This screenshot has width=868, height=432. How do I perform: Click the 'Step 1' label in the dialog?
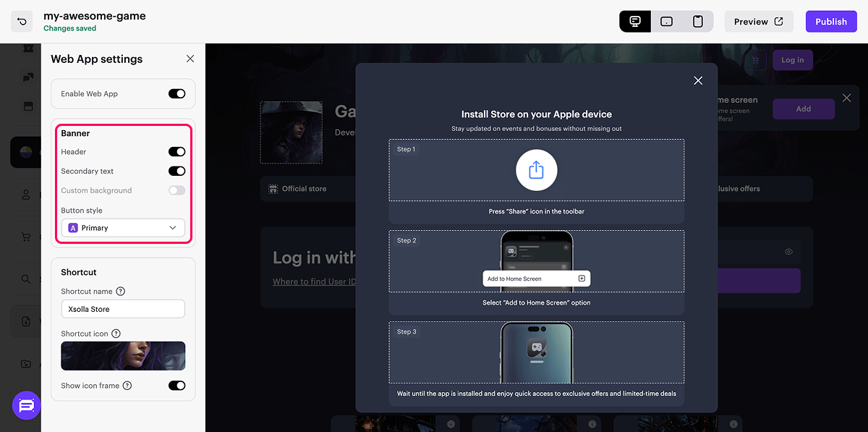point(407,149)
